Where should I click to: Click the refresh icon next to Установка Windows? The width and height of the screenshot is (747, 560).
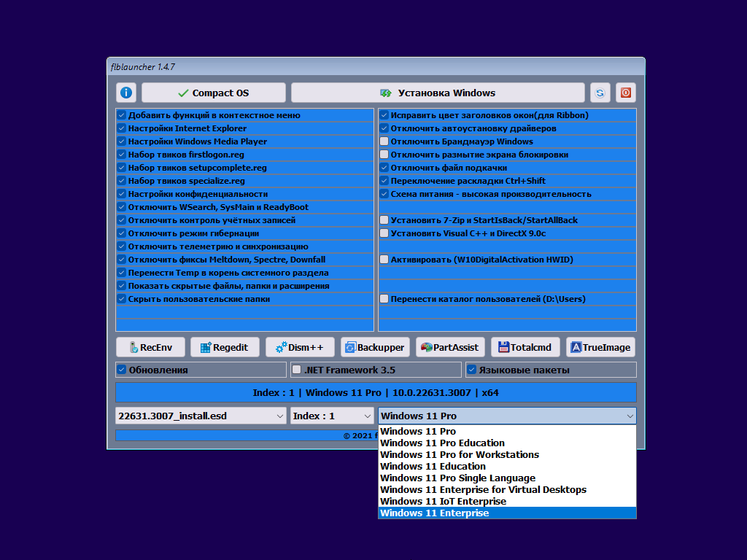tap(599, 93)
